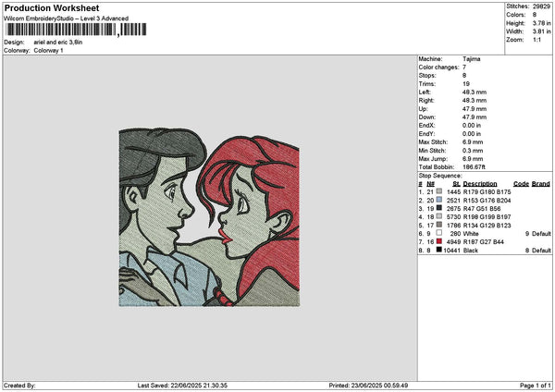555x392 pixels.
Task: Click the 'Color changes:' label
Action: 438,67
